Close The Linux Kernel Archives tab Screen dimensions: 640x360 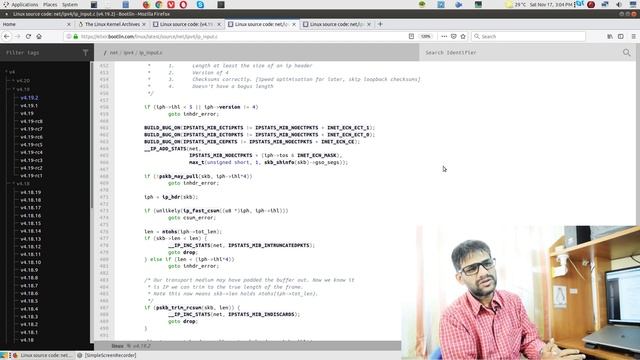pos(144,24)
